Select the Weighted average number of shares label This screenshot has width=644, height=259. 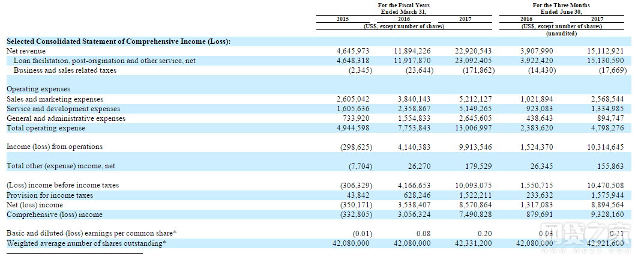(86, 243)
